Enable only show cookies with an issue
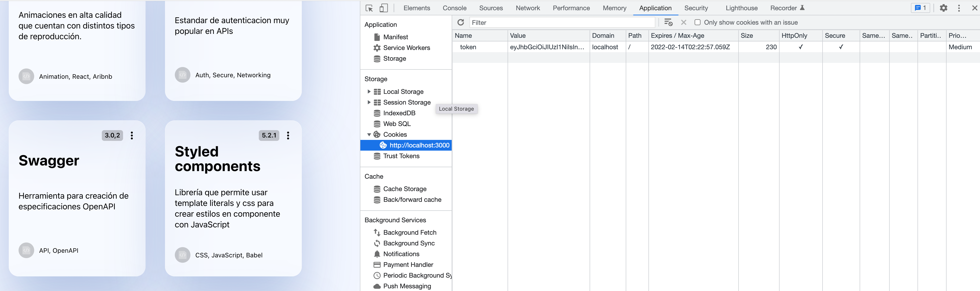 [x=697, y=22]
